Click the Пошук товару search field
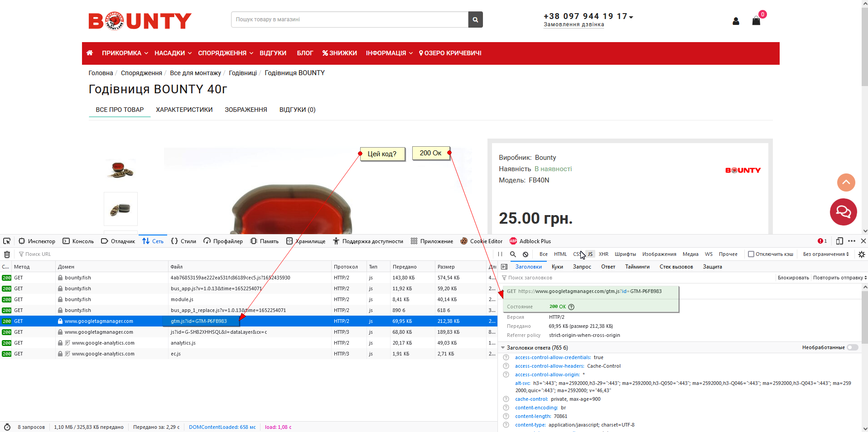Screen dimensions: 868x432 click(349, 19)
